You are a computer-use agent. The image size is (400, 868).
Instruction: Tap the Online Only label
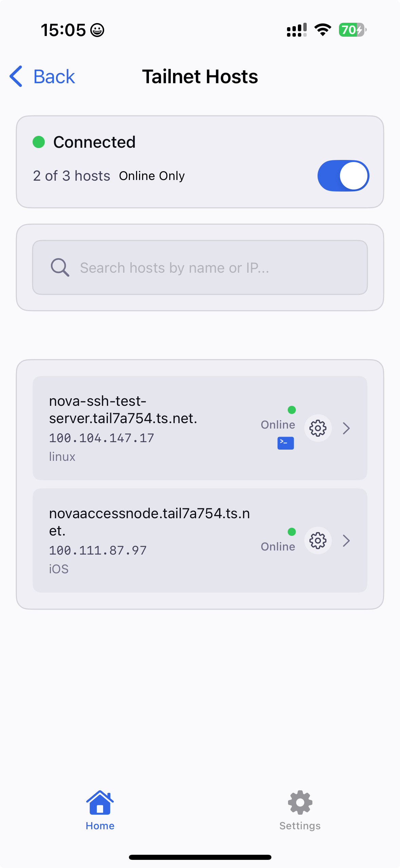pyautogui.click(x=152, y=176)
